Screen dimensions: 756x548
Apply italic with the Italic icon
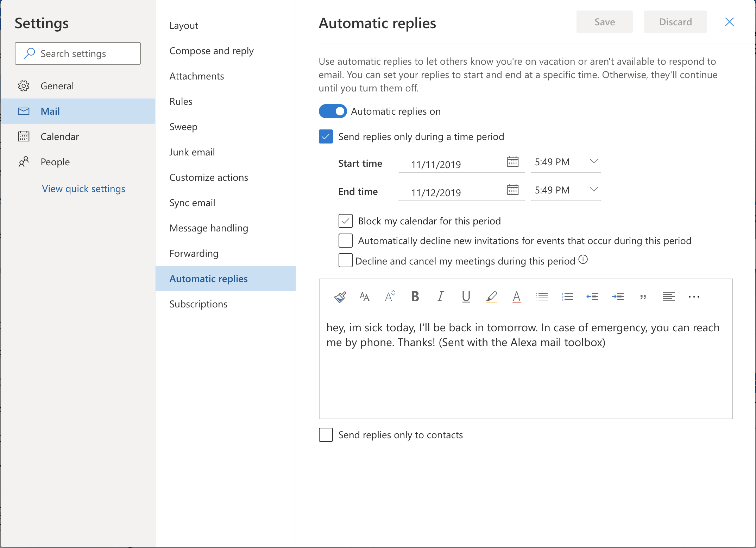440,297
